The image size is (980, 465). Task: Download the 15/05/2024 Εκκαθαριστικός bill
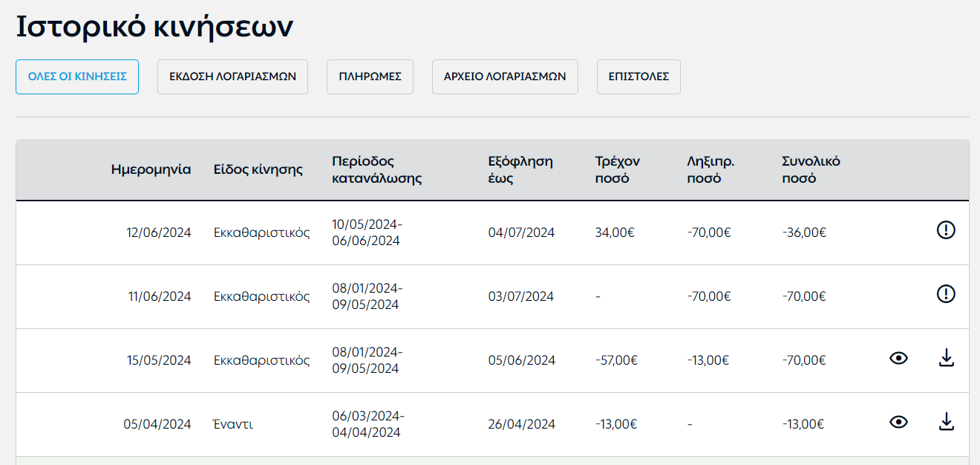946,358
